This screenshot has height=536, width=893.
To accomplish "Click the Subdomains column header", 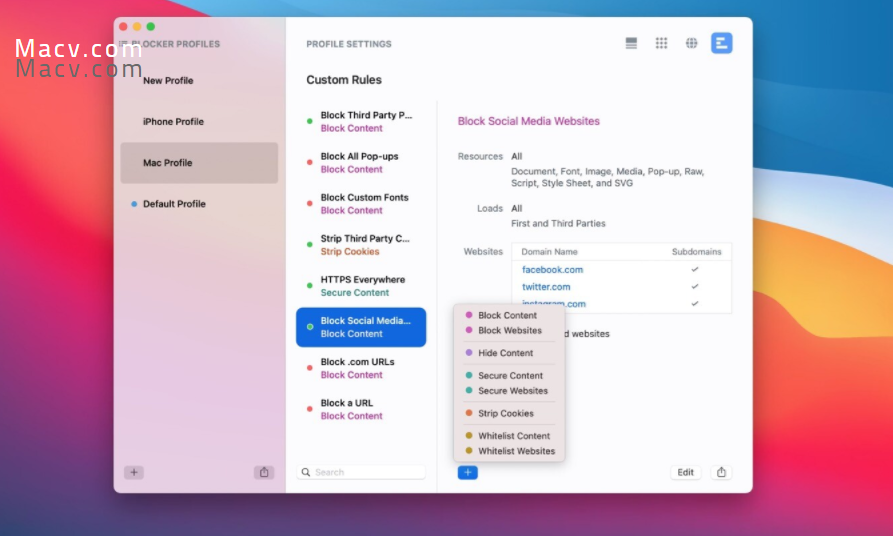I will (x=697, y=251).
